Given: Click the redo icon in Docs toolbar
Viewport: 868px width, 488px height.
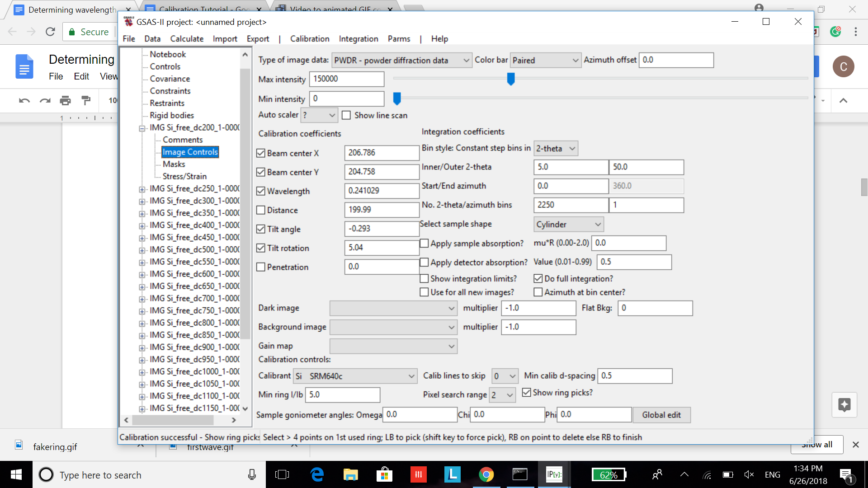Looking at the screenshot, I should tap(45, 100).
